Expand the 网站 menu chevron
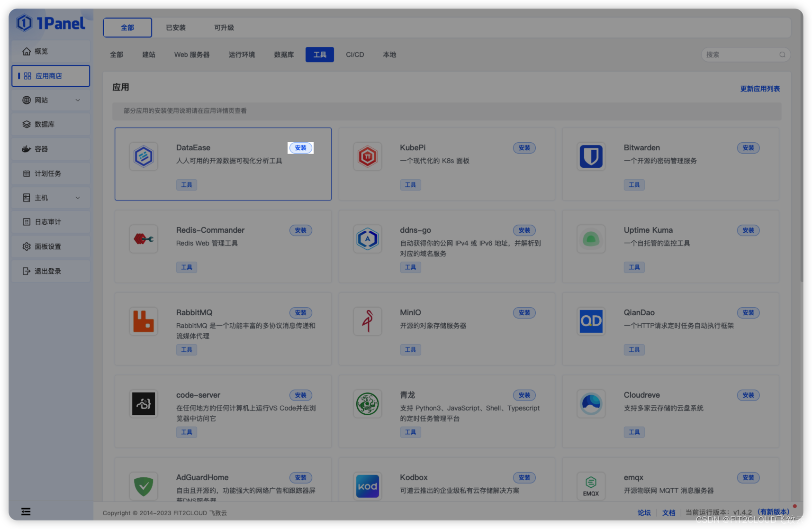Image resolution: width=812 pixels, height=529 pixels. 78,100
